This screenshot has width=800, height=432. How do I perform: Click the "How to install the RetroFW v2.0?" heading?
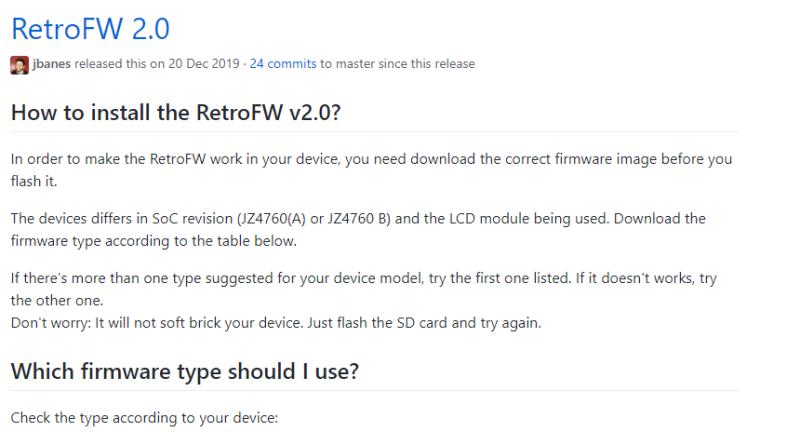click(x=176, y=111)
